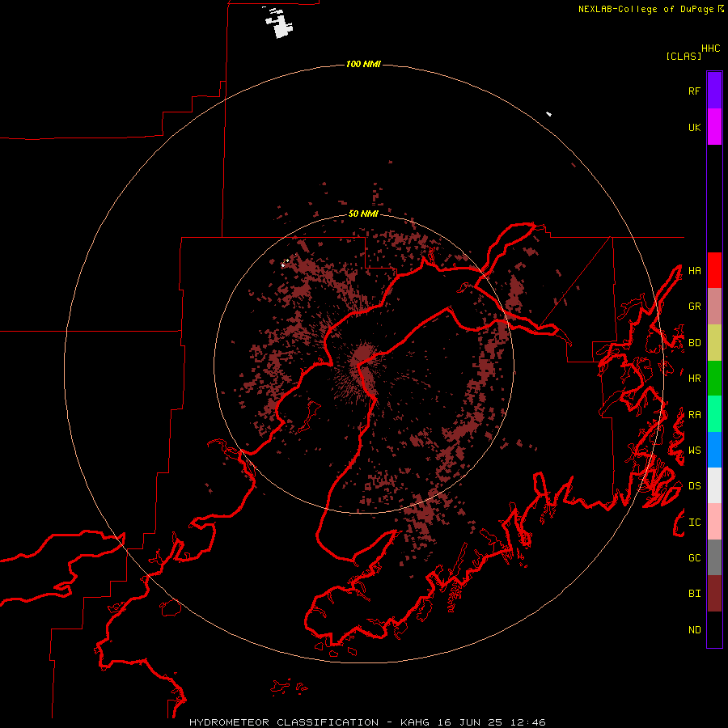Image resolution: width=728 pixels, height=728 pixels.
Task: Click the [CLAS] legend header
Action: [684, 56]
